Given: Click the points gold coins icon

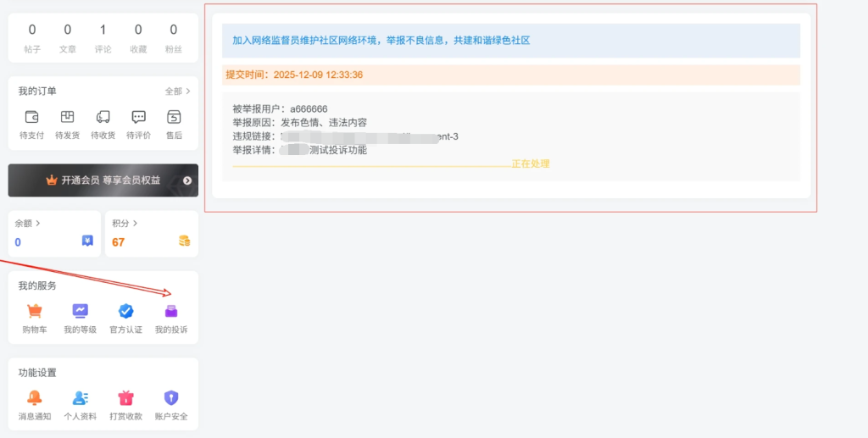Looking at the screenshot, I should pyautogui.click(x=184, y=241).
